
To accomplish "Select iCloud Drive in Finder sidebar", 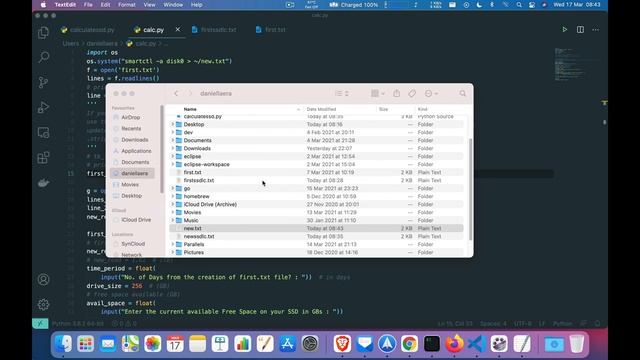I will tap(136, 220).
